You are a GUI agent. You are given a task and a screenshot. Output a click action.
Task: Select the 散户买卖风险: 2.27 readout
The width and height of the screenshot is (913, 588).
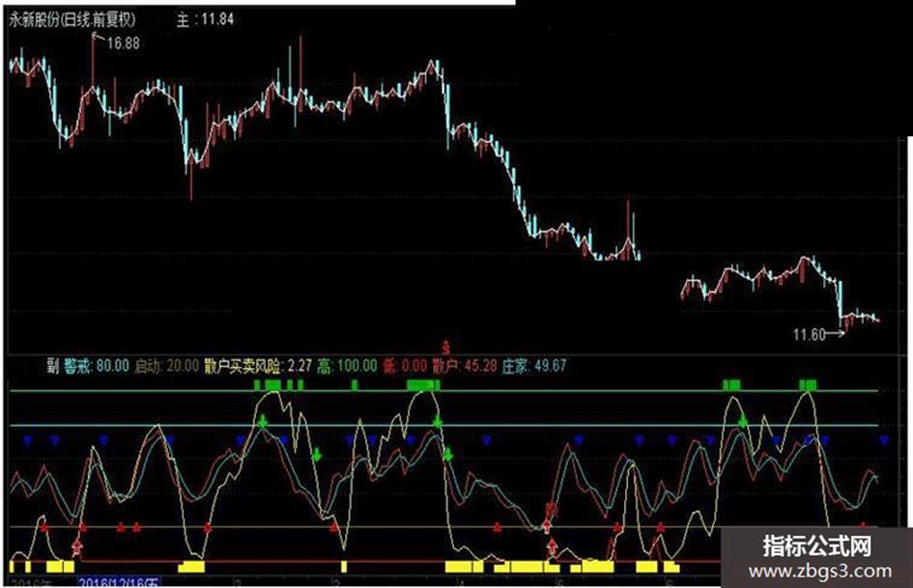click(258, 366)
